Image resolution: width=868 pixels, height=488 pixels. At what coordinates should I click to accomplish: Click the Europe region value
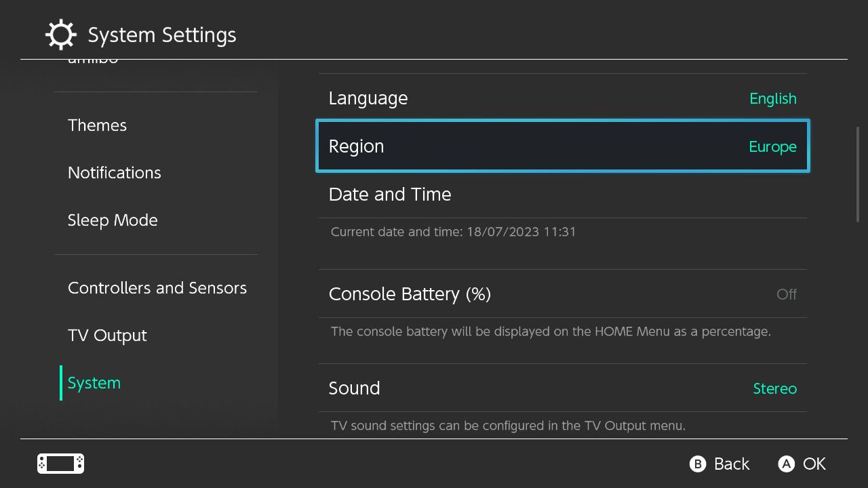click(x=772, y=146)
